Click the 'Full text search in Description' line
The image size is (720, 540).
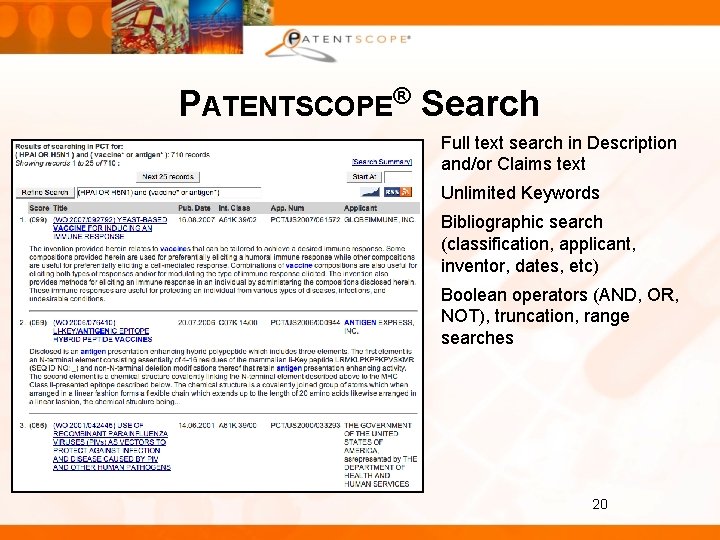point(558,143)
